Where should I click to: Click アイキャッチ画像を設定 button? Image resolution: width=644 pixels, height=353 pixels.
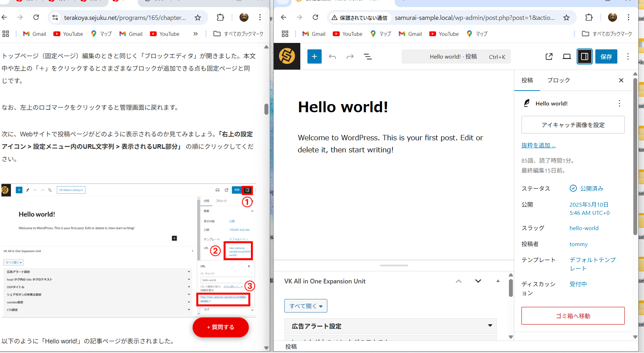[573, 125]
